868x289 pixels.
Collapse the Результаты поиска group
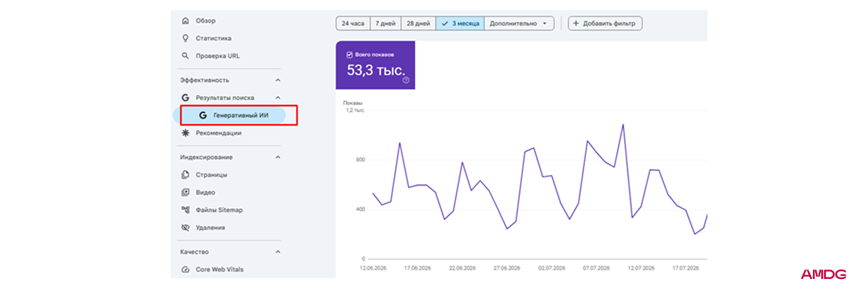[x=278, y=98]
